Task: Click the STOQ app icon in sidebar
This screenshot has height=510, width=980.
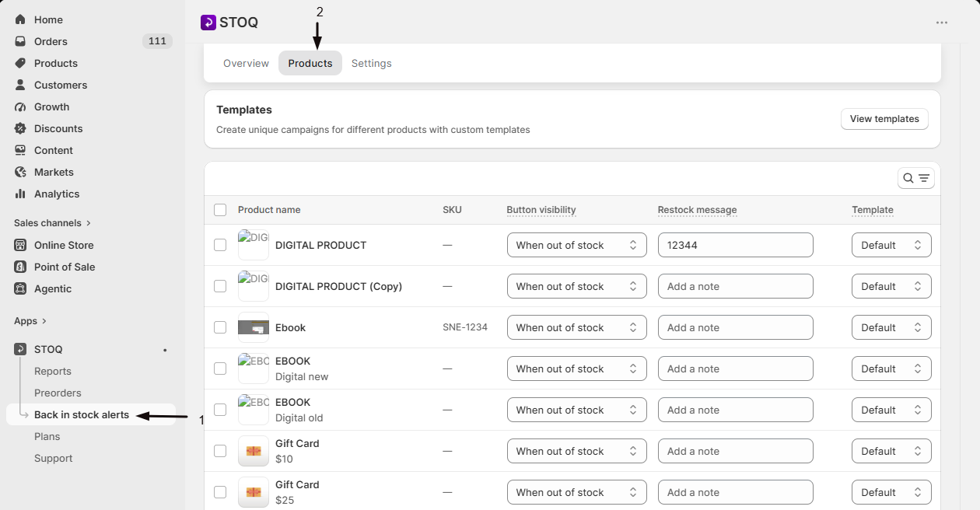Action: [20, 349]
